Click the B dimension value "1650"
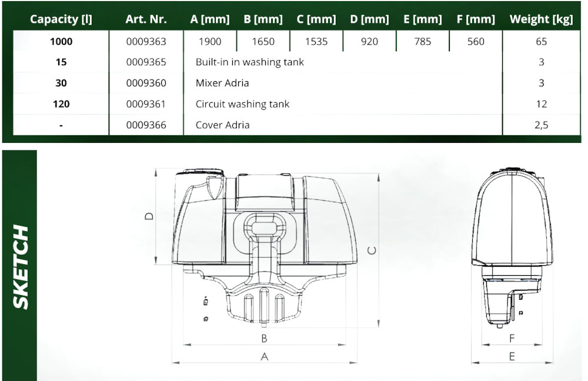Image resolution: width=588 pixels, height=381 pixels. (263, 41)
